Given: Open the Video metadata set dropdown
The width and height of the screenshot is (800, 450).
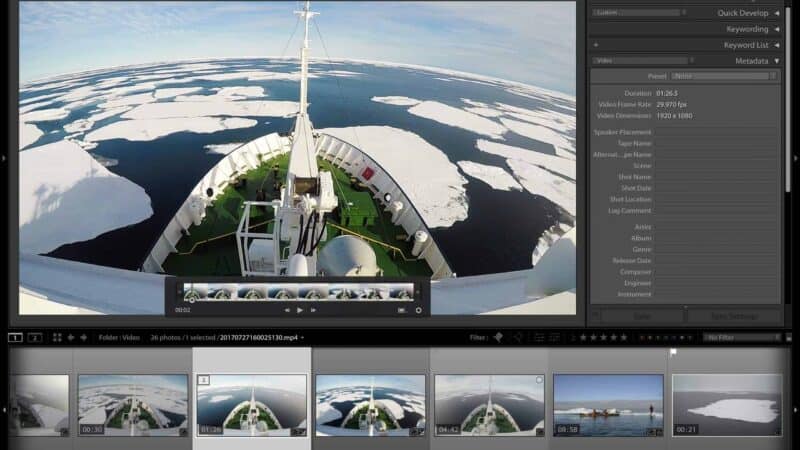Looking at the screenshot, I should (643, 60).
